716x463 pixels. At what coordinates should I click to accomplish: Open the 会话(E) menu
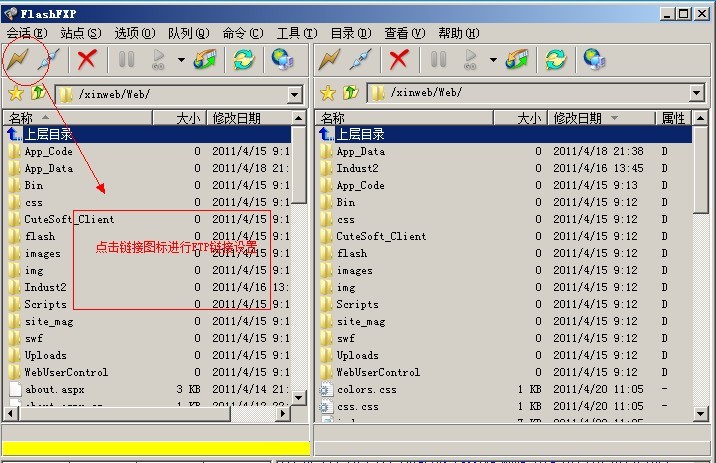[x=26, y=33]
